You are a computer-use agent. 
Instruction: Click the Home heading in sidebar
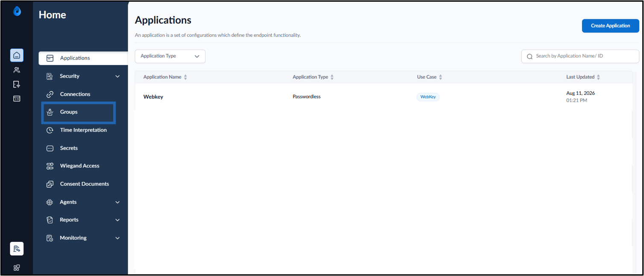tap(52, 15)
